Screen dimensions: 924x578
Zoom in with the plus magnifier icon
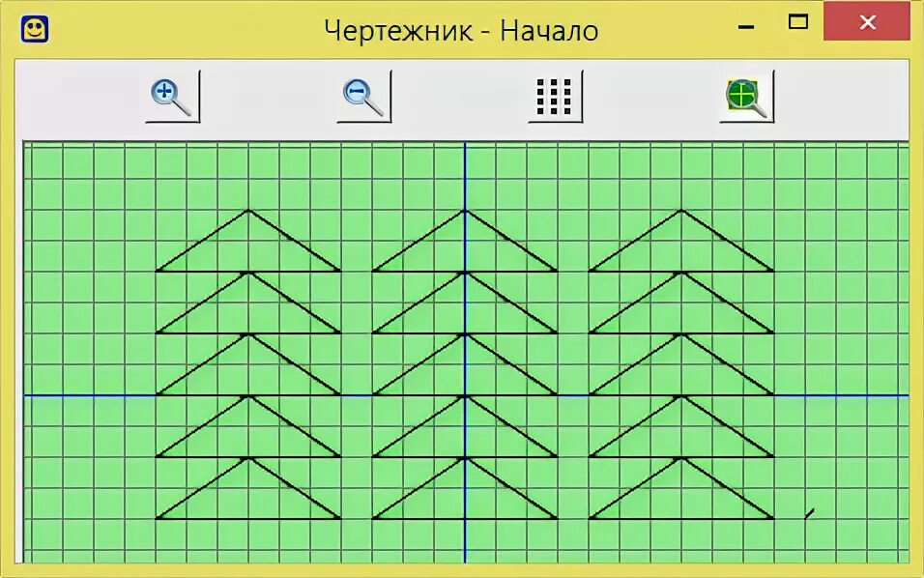click(172, 97)
